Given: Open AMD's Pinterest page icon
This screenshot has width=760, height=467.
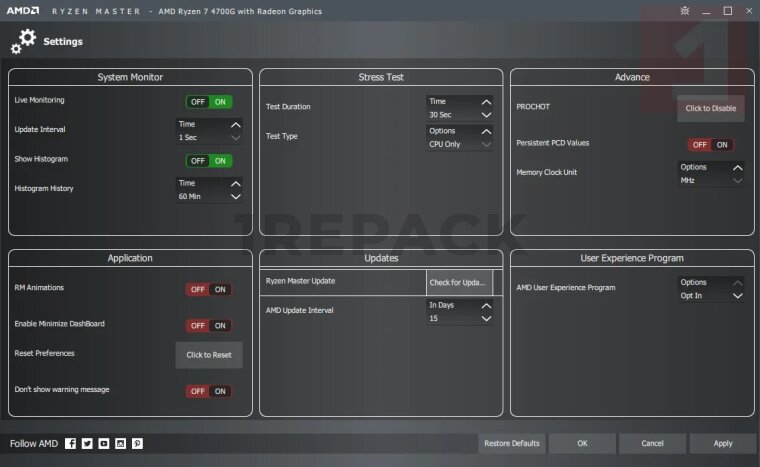Looking at the screenshot, I should click(137, 443).
